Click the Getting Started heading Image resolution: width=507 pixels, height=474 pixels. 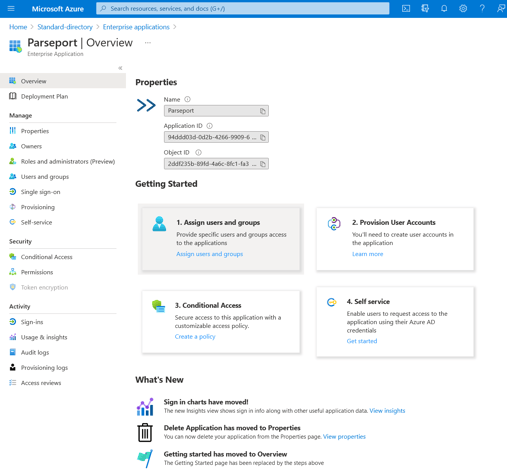click(166, 184)
